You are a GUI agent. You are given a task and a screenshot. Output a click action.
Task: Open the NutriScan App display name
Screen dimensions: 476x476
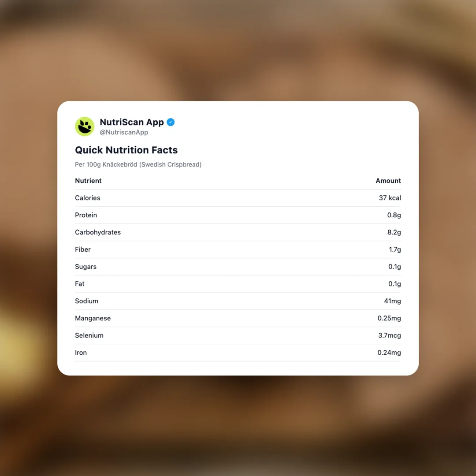(x=131, y=122)
